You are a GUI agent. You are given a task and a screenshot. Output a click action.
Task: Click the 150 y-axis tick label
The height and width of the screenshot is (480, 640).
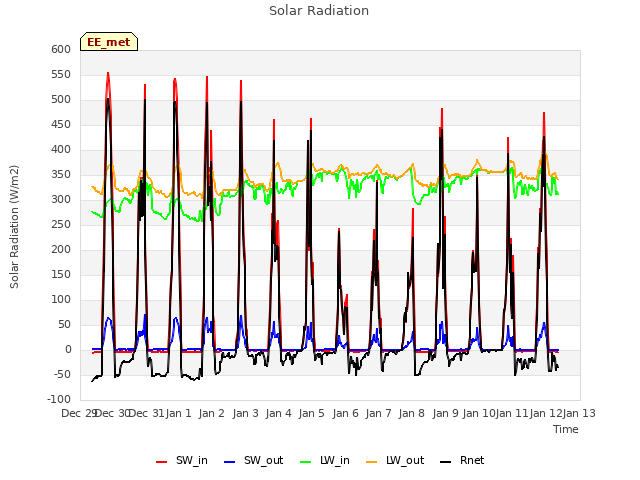pyautogui.click(x=61, y=274)
